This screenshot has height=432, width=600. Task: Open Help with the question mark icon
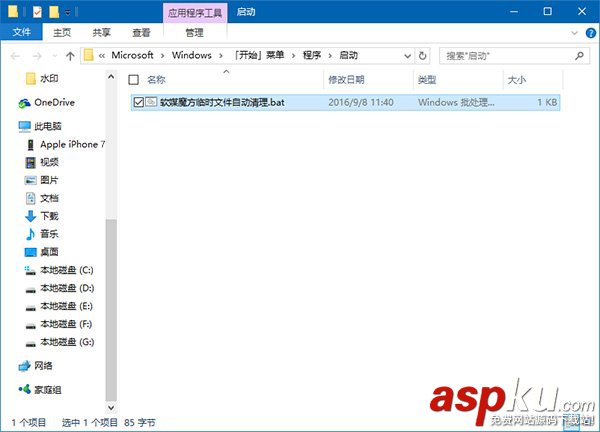click(x=590, y=33)
